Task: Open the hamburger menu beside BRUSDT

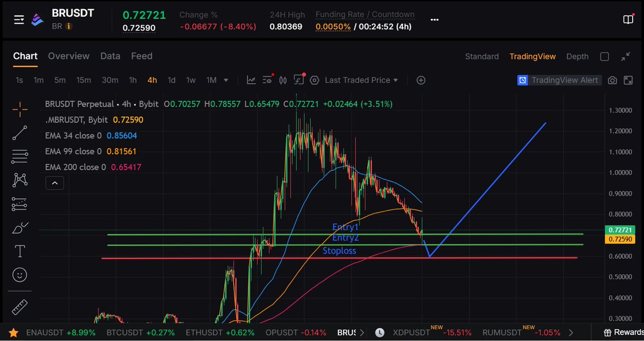Action: point(19,20)
